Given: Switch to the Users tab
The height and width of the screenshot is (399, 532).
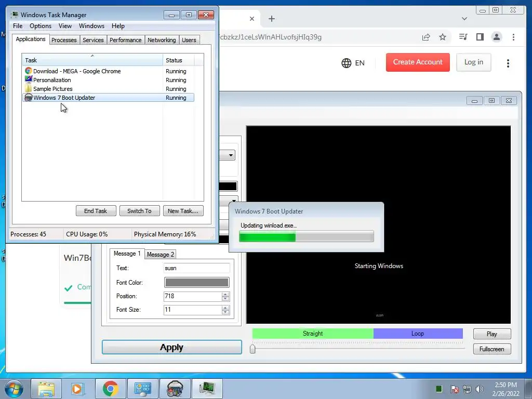Looking at the screenshot, I should click(189, 40).
